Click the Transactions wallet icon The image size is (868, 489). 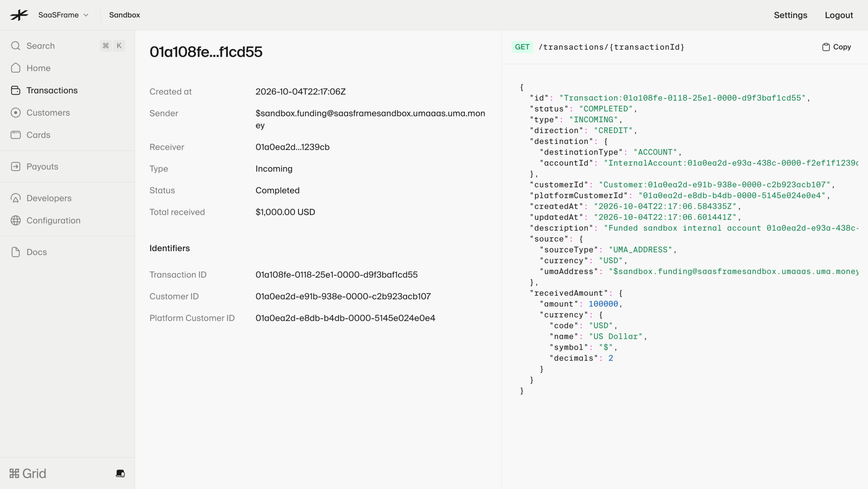(16, 90)
